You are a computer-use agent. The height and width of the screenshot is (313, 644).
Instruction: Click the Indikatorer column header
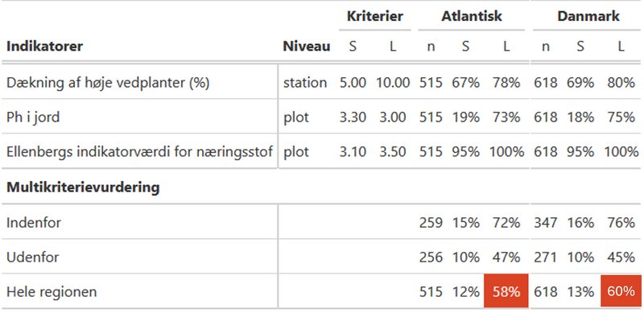44,47
